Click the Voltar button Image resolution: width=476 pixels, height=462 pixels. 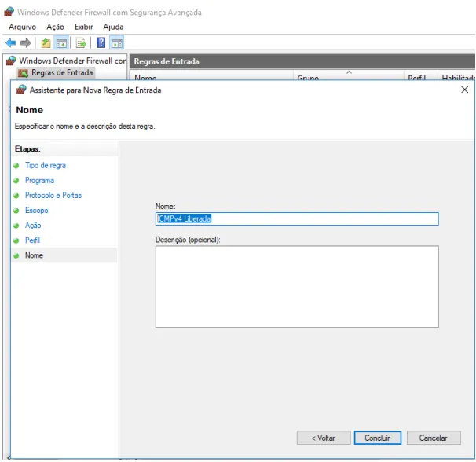point(324,438)
